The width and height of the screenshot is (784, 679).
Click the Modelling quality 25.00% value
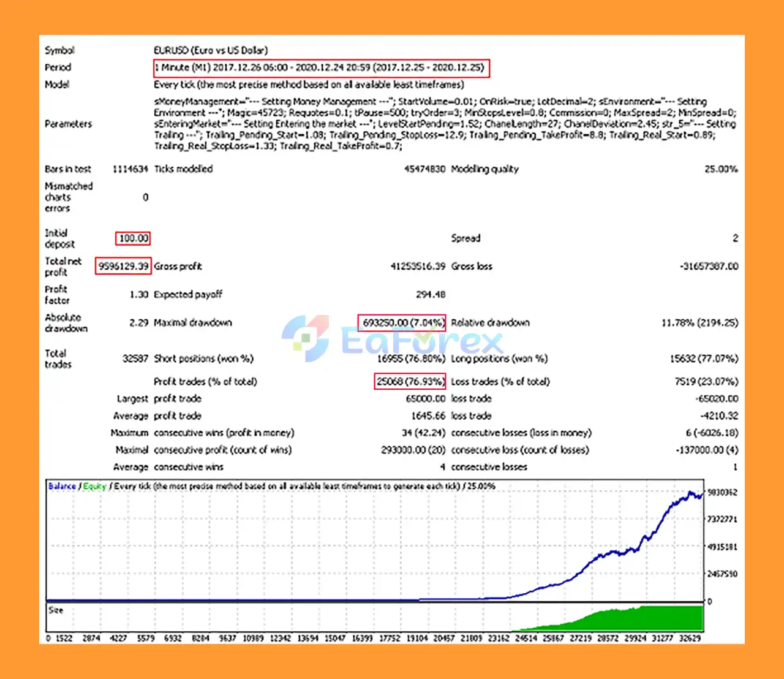point(720,169)
